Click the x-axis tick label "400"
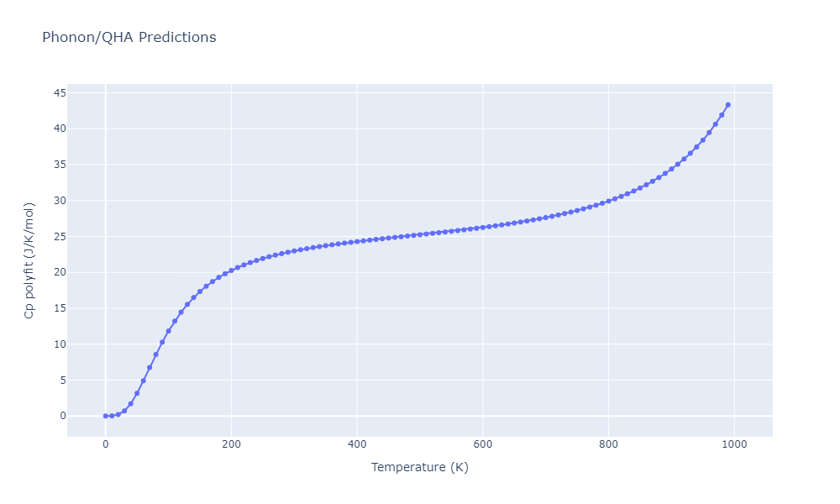This screenshot has height=504, width=840. pyautogui.click(x=357, y=444)
